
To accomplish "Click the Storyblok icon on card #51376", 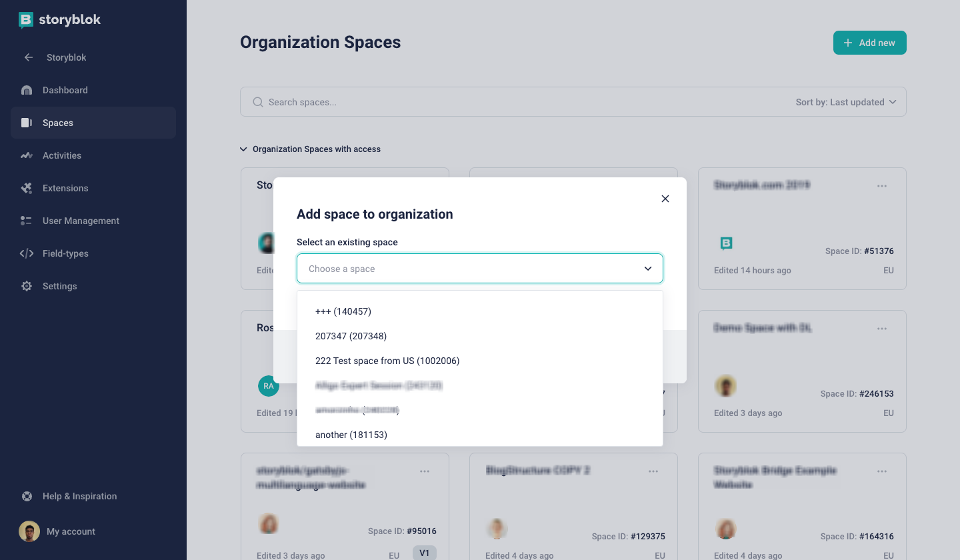I will [726, 243].
